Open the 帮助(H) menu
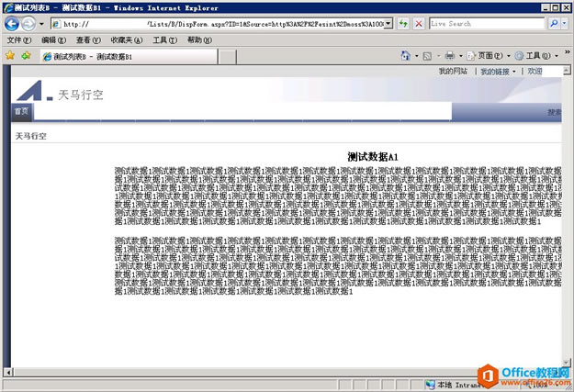The height and width of the screenshot is (392, 574). click(199, 40)
